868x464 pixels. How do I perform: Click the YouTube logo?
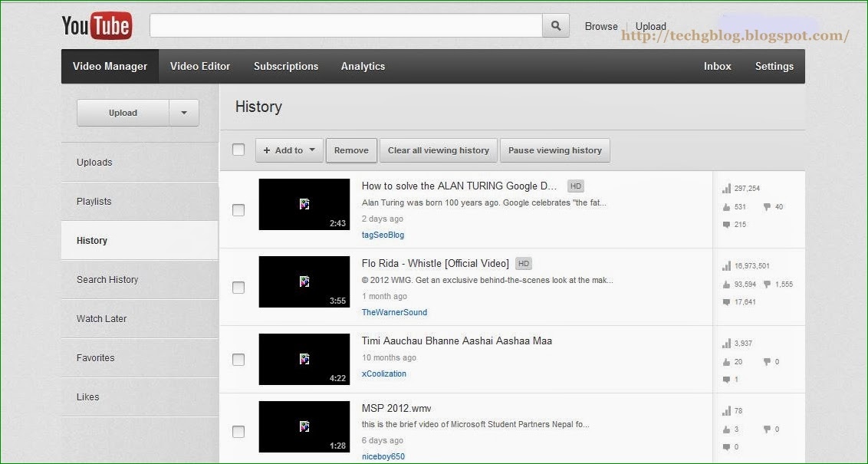(x=97, y=25)
